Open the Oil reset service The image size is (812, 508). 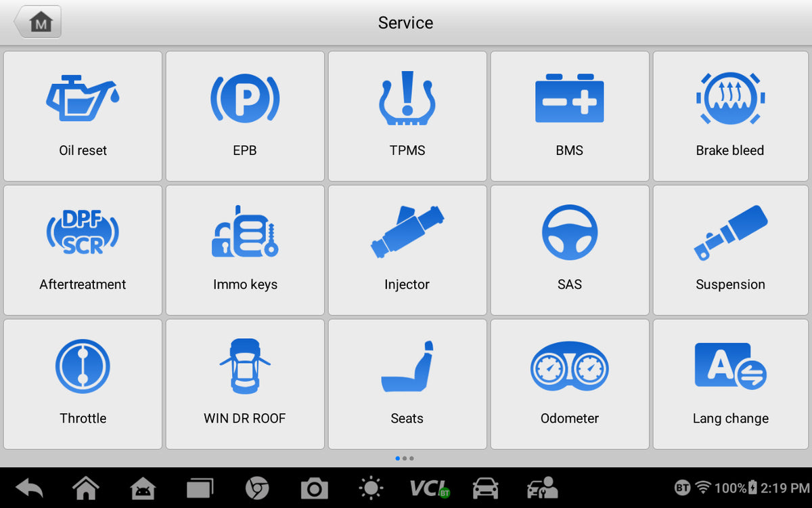[x=83, y=117]
